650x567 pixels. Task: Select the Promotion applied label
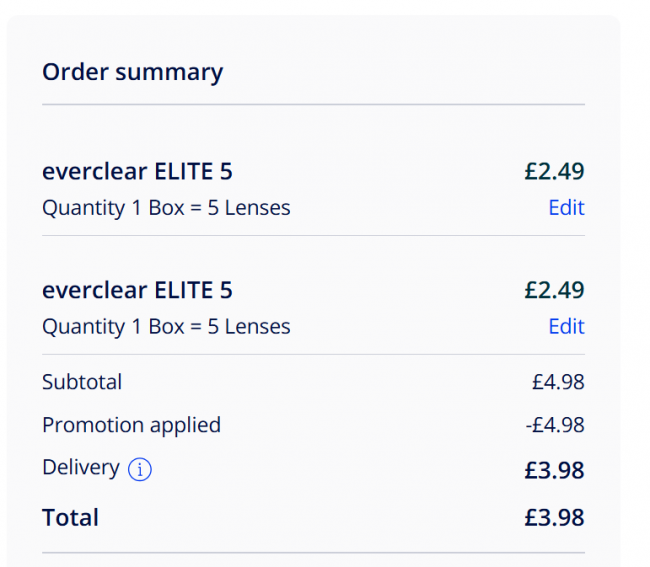pos(131,425)
